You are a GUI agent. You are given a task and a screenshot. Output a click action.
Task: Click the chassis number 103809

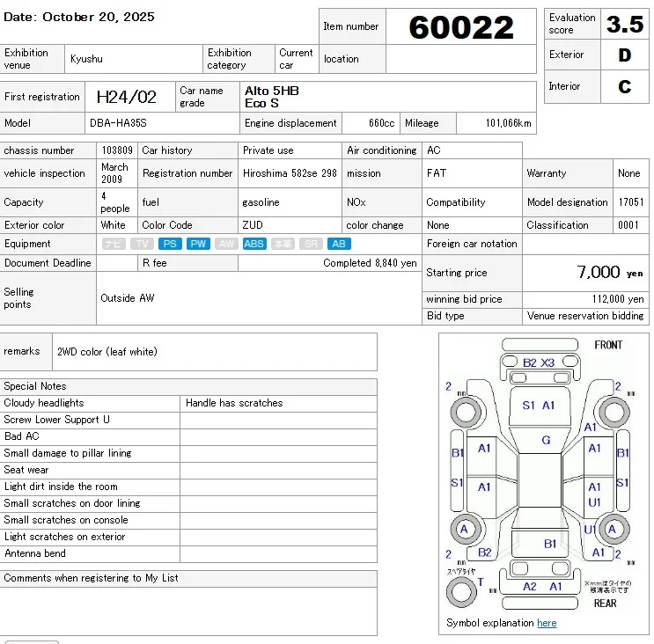coord(117,150)
